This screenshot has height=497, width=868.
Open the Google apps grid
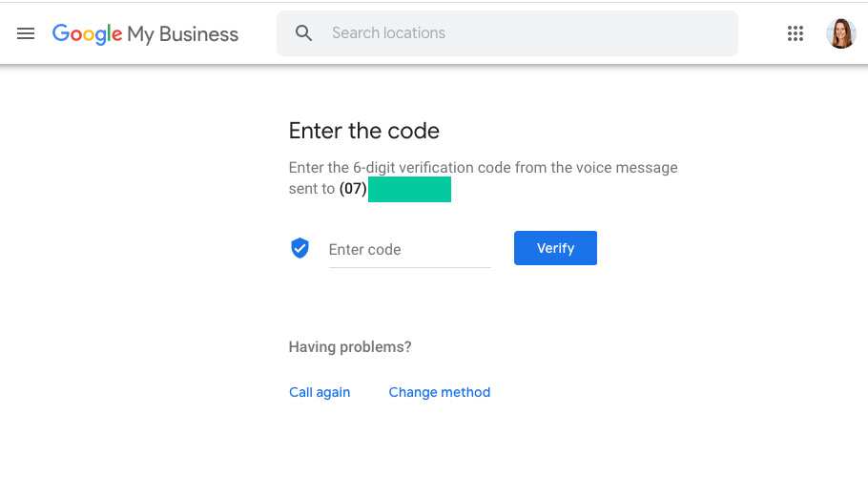coord(795,33)
